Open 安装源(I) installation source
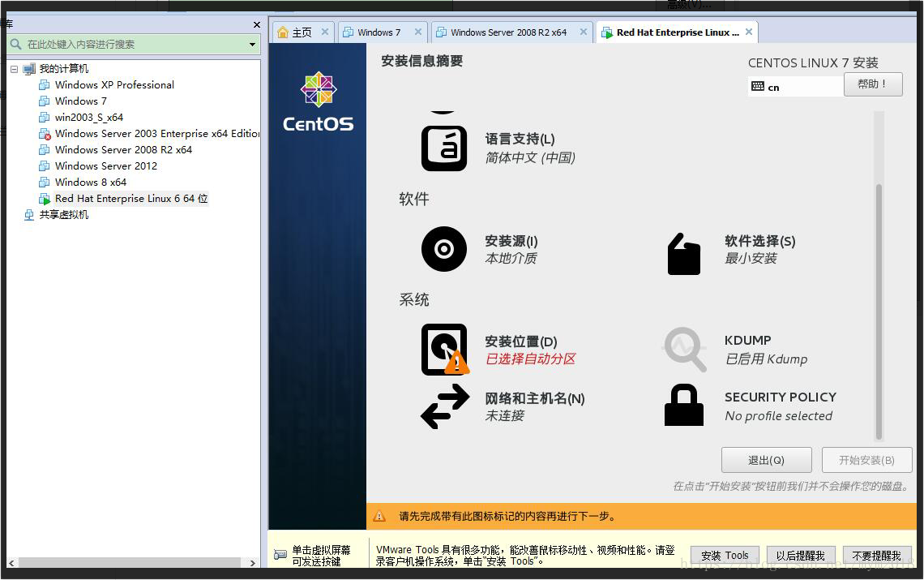Screen dimensions: 924x580 [x=511, y=241]
